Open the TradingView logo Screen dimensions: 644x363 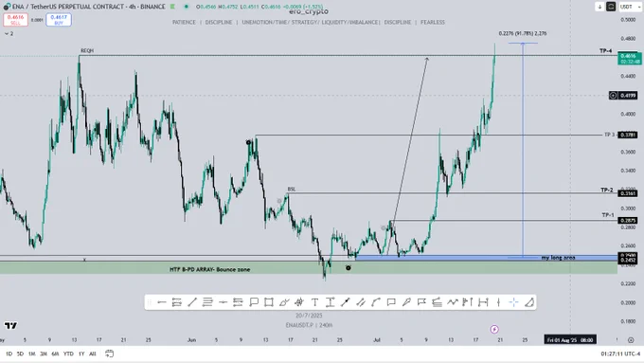coord(10,326)
